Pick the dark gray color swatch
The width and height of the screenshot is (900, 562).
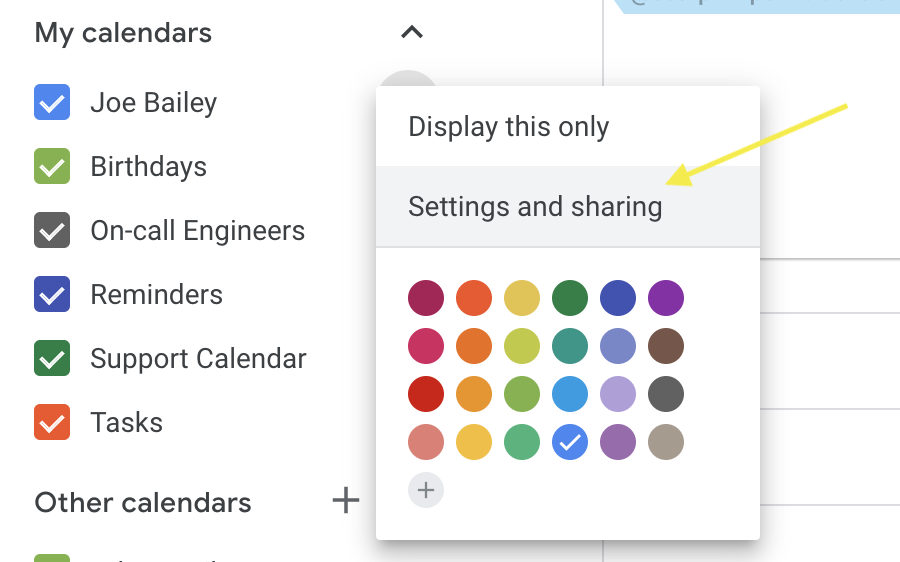[x=666, y=394]
